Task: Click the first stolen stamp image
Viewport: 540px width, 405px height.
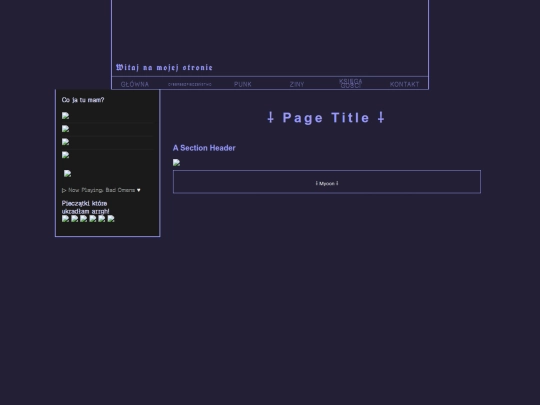Action: pos(65,219)
